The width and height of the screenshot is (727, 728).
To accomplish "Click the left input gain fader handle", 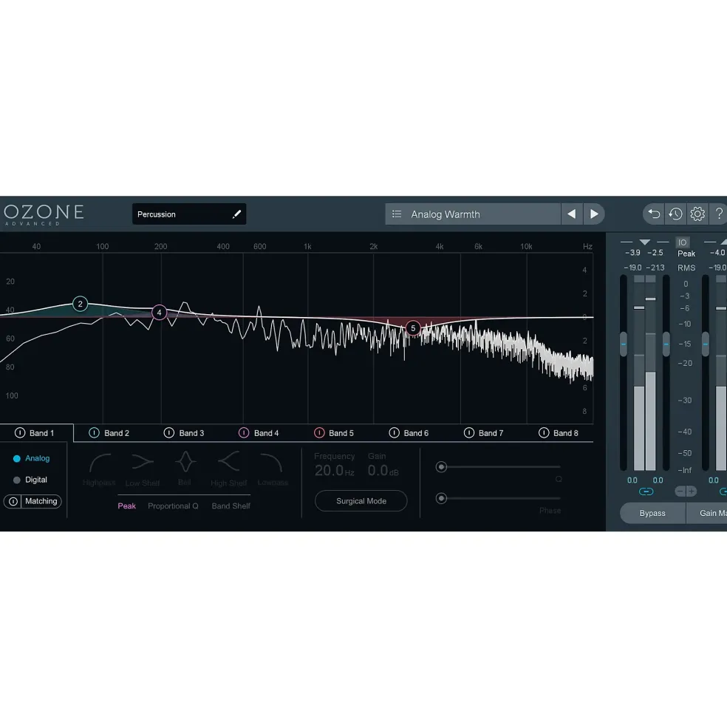I will click(624, 344).
